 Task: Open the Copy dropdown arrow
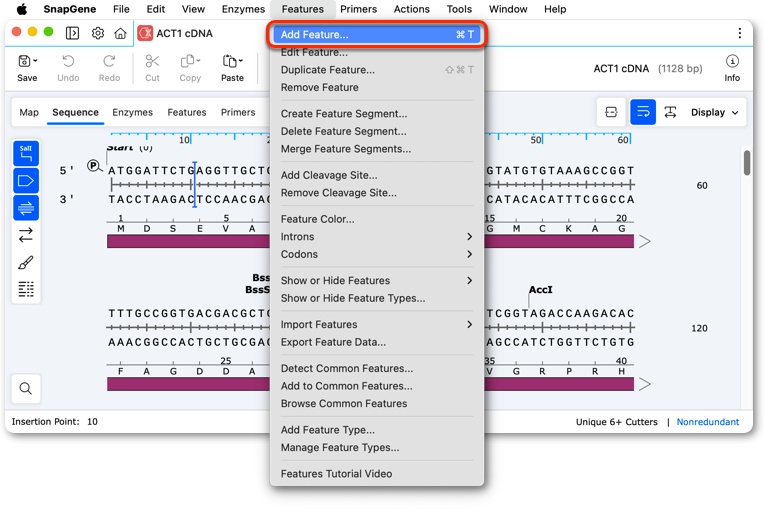click(x=198, y=60)
